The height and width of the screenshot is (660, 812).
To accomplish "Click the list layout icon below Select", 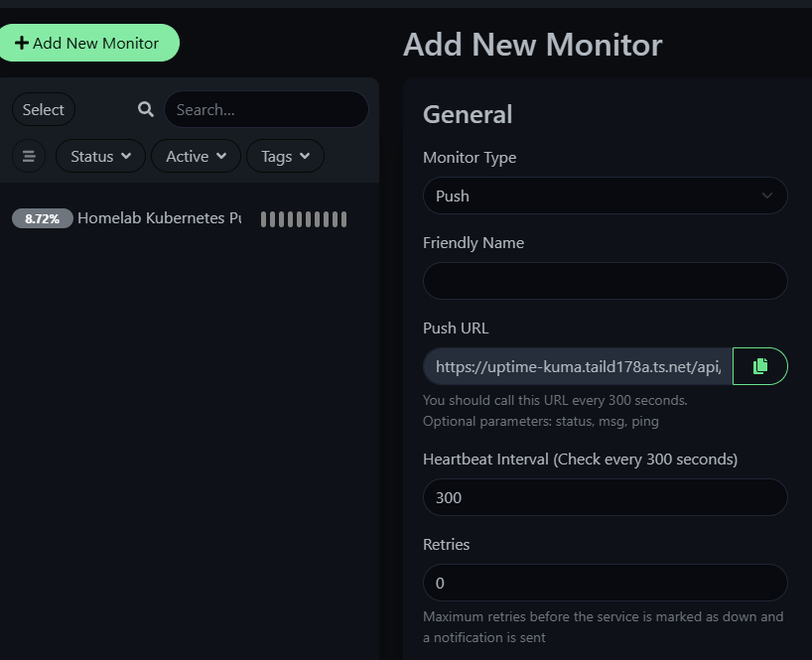I will [28, 156].
